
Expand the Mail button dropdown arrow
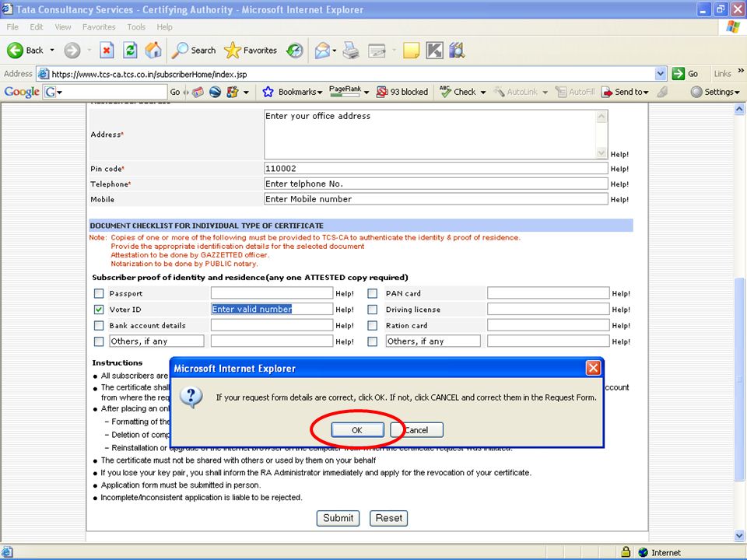point(335,51)
